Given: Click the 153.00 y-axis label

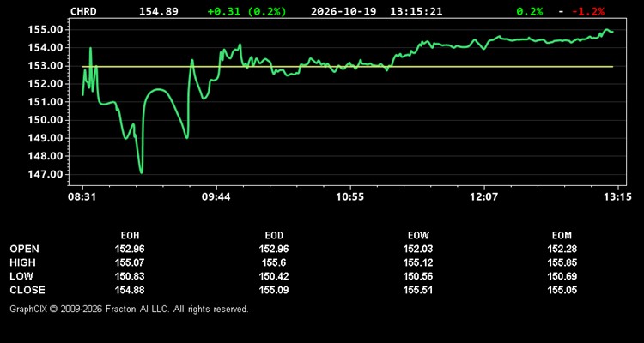Looking at the screenshot, I should tap(46, 66).
